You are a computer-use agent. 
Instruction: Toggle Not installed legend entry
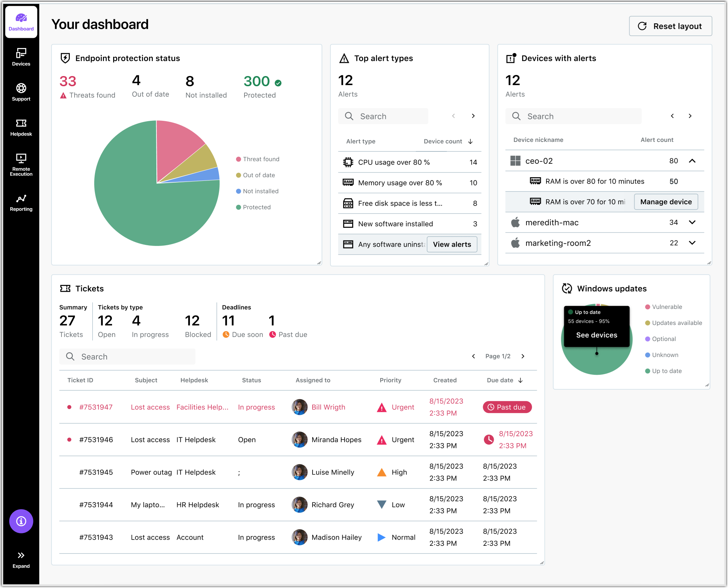[x=258, y=191]
